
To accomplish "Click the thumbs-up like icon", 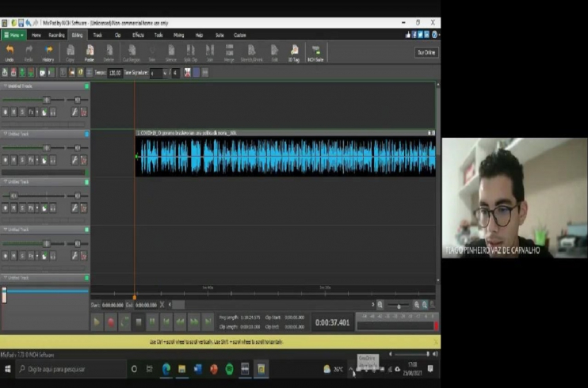I will (x=408, y=35).
